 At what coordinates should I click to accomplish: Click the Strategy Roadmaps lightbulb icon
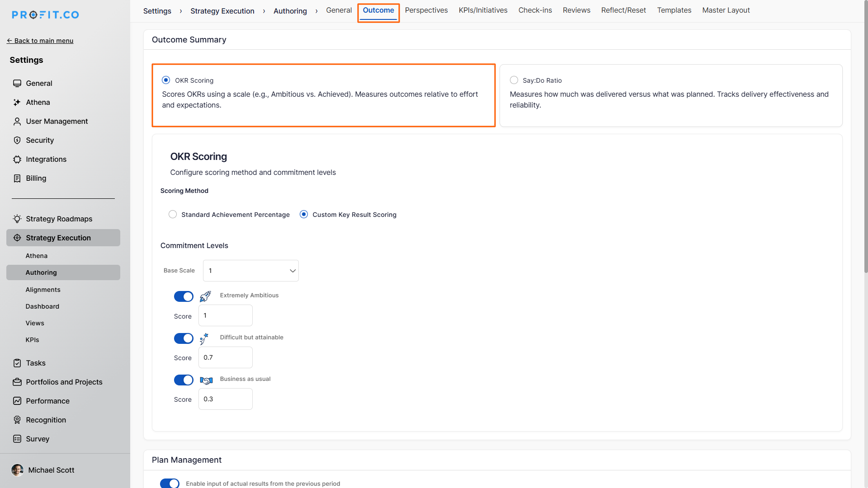17,219
